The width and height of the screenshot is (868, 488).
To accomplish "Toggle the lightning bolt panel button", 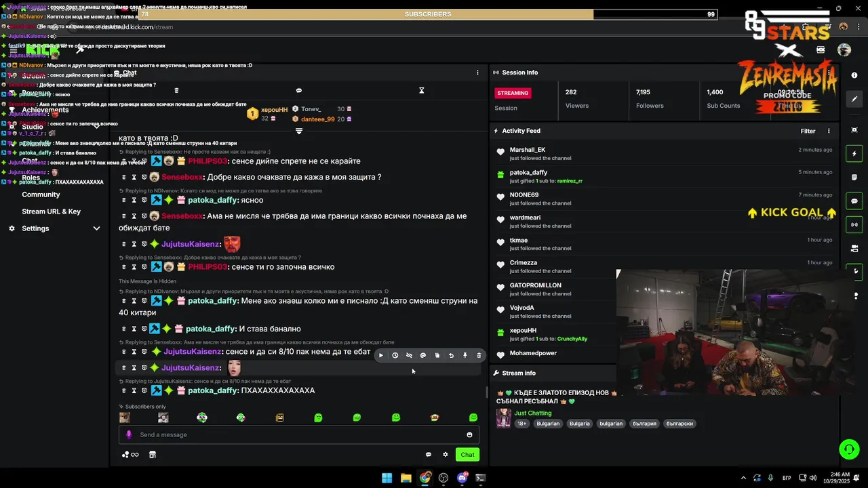I will point(854,154).
